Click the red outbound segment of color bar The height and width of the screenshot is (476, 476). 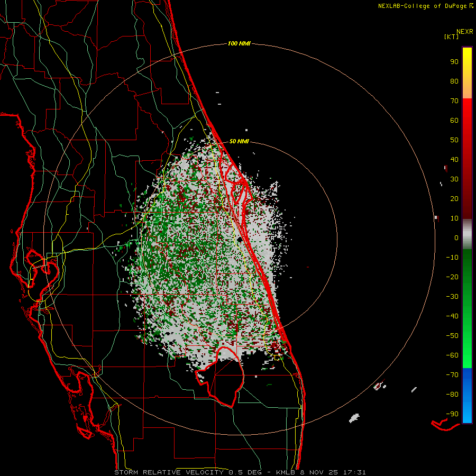click(x=467, y=159)
